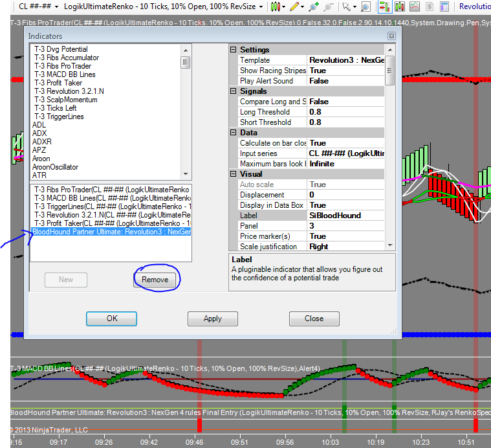Click the disabled New button
Image resolution: width=491 pixels, height=448 pixels.
pos(66,280)
